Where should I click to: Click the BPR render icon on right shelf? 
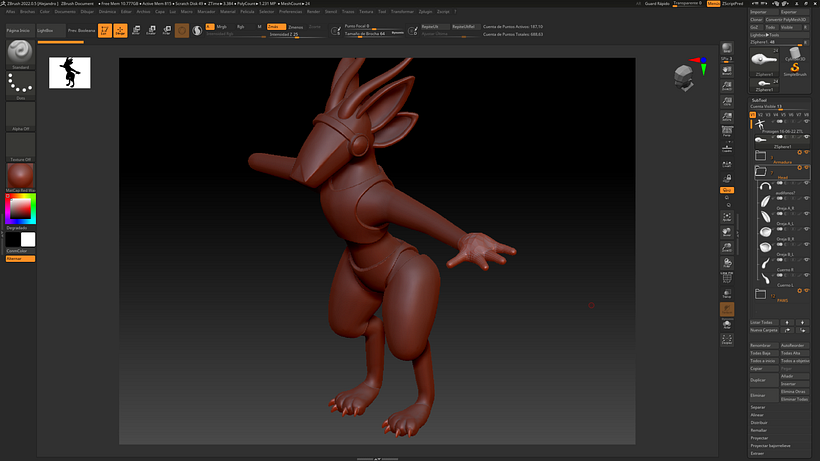[727, 49]
